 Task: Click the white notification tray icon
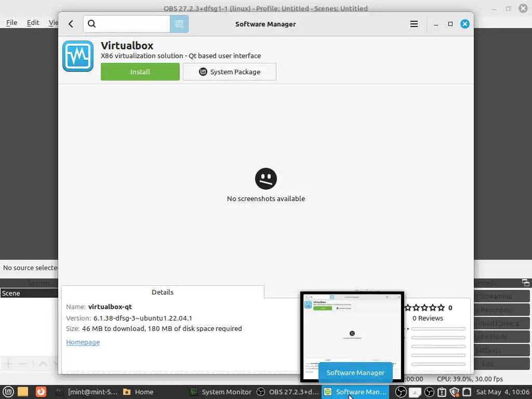click(x=415, y=392)
